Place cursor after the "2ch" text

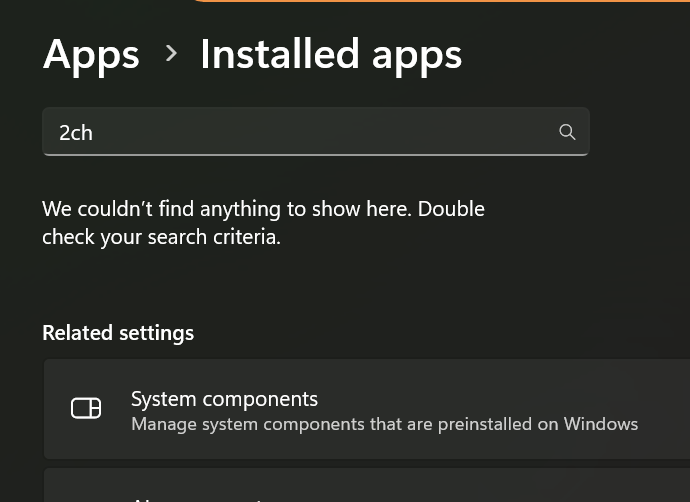[x=95, y=133]
